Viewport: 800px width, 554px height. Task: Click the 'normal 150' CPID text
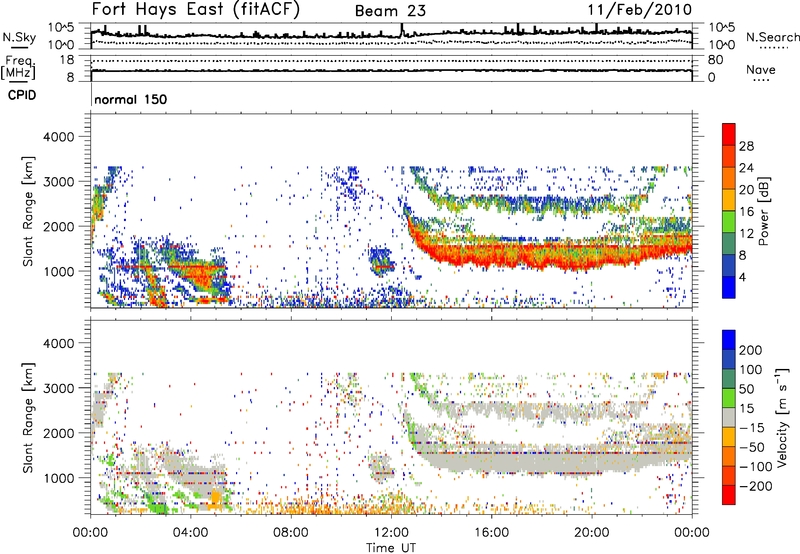131,99
